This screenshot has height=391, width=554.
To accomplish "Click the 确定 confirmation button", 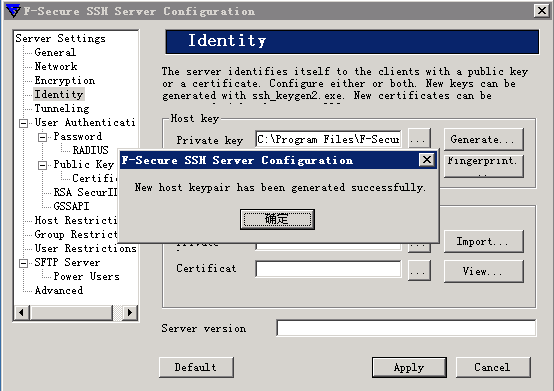I will 277,219.
